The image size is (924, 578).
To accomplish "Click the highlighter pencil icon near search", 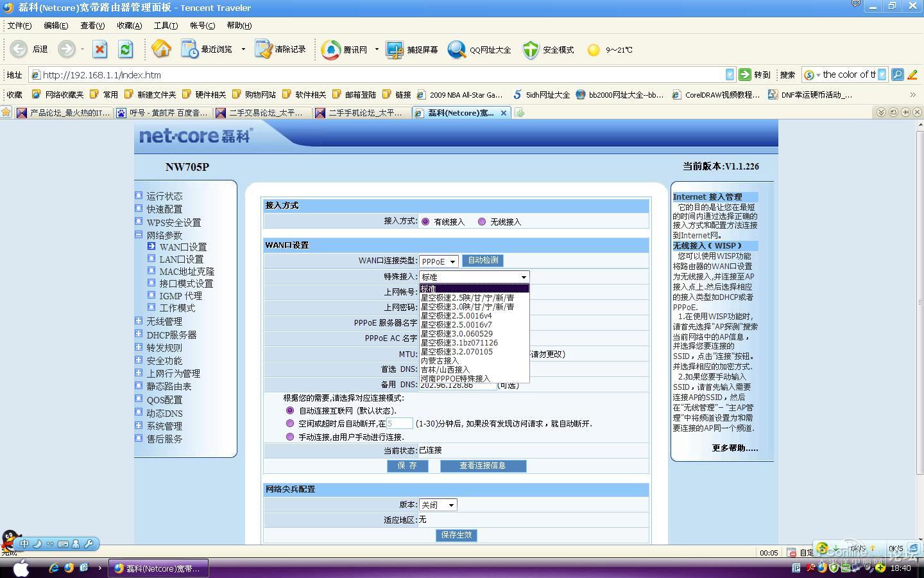I will pyautogui.click(x=912, y=74).
